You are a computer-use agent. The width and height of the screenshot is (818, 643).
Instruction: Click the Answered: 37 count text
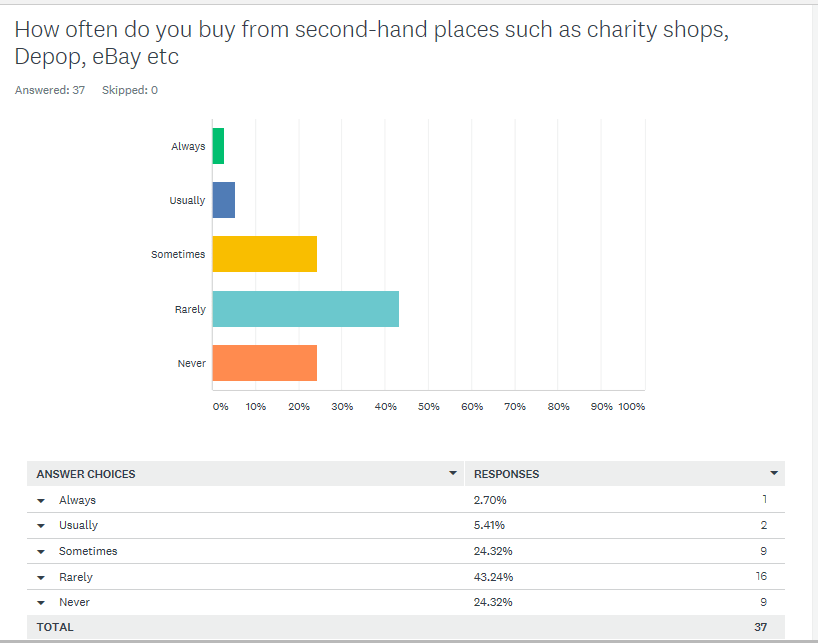pyautogui.click(x=50, y=90)
